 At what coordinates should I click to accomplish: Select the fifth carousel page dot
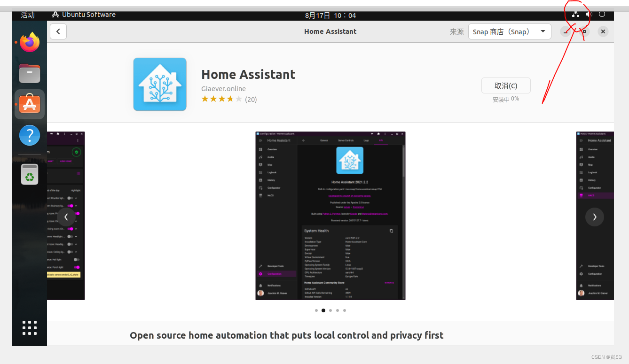pyautogui.click(x=345, y=310)
